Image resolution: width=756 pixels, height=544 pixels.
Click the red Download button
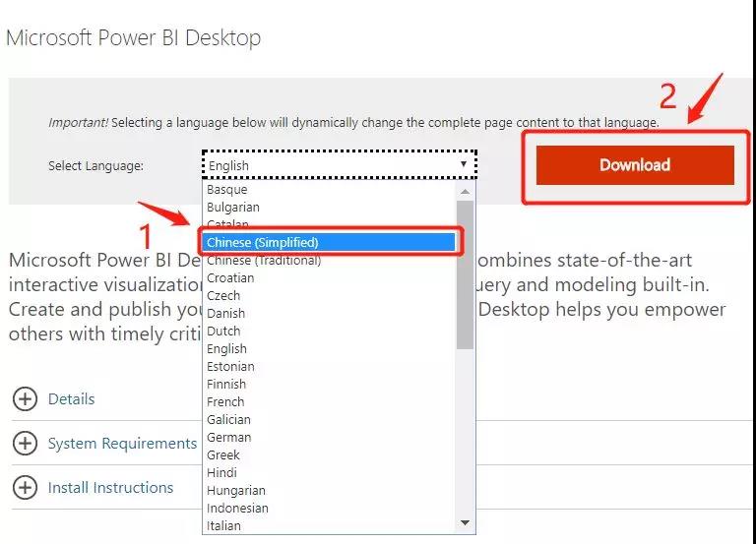[x=635, y=165]
